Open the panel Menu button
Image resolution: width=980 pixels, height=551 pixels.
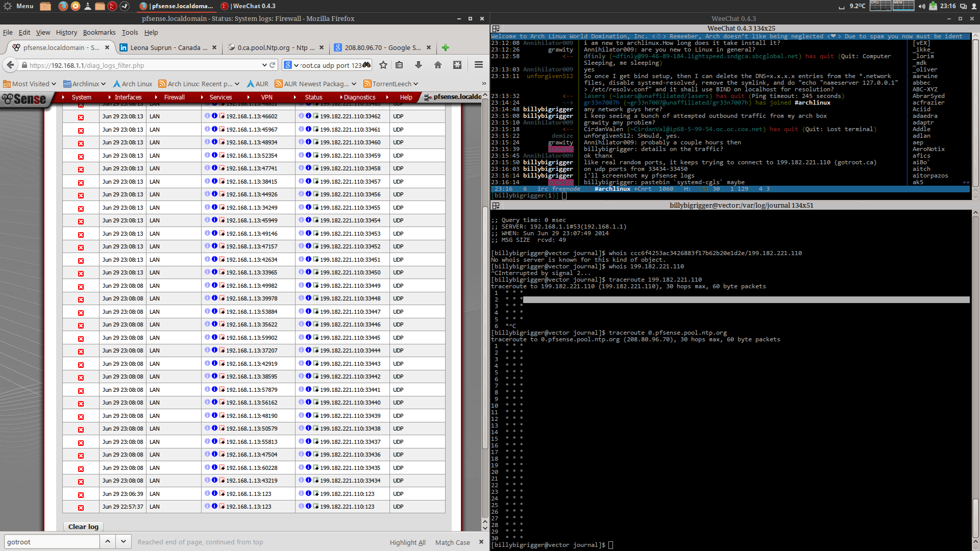tap(18, 6)
